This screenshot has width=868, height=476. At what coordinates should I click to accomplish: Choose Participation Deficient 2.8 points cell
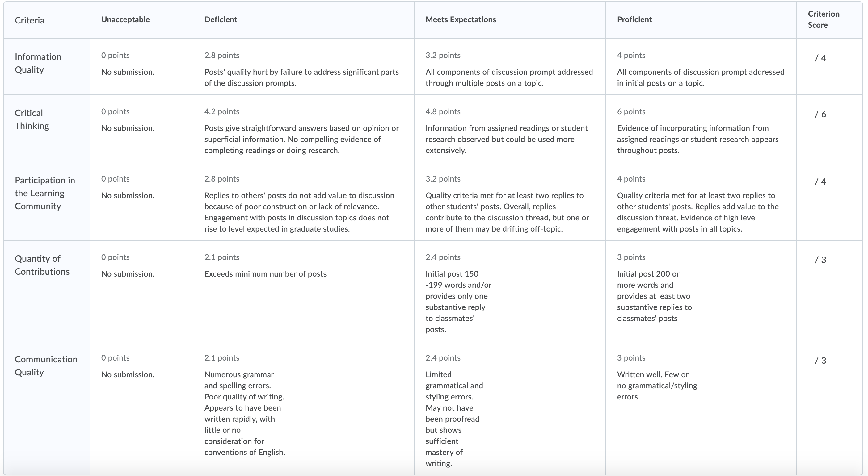tap(303, 201)
